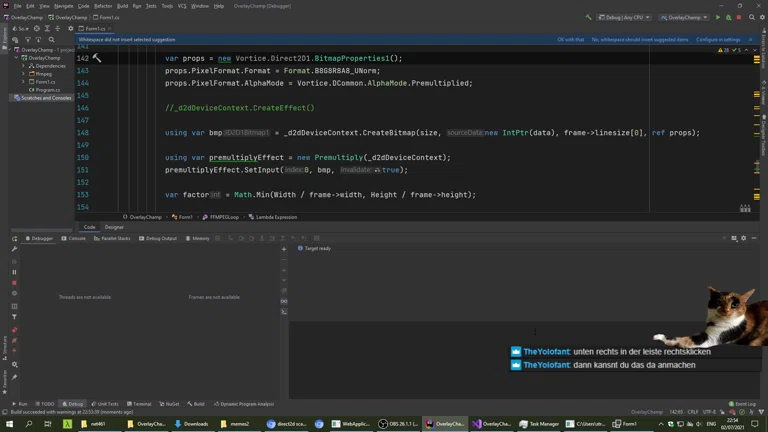Switch to the Designer tab below the editor
Image resolution: width=768 pixels, height=432 pixels.
pos(114,227)
